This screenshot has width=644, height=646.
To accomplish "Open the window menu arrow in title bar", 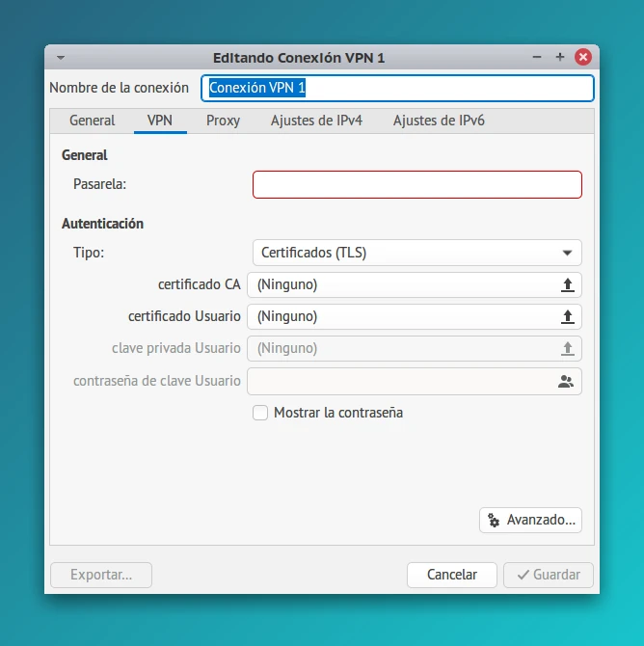I will (61, 58).
